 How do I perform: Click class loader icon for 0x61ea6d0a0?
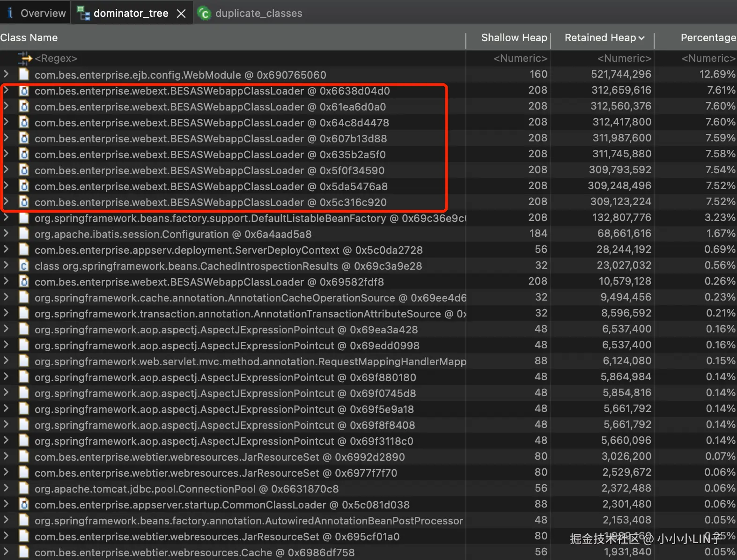[24, 106]
